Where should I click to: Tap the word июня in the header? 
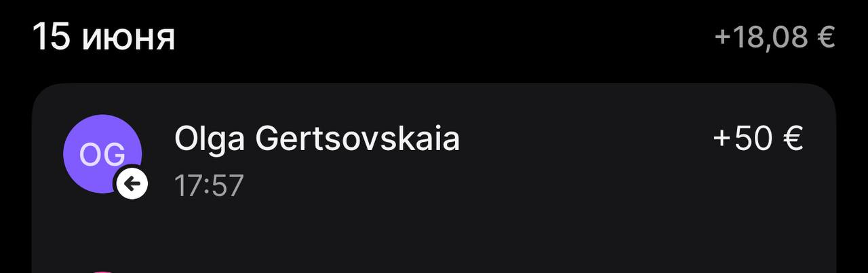[x=129, y=39]
